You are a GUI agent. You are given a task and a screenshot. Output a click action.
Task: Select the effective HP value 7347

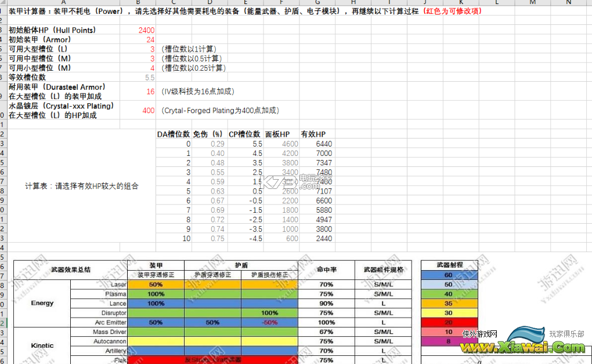pos(324,163)
